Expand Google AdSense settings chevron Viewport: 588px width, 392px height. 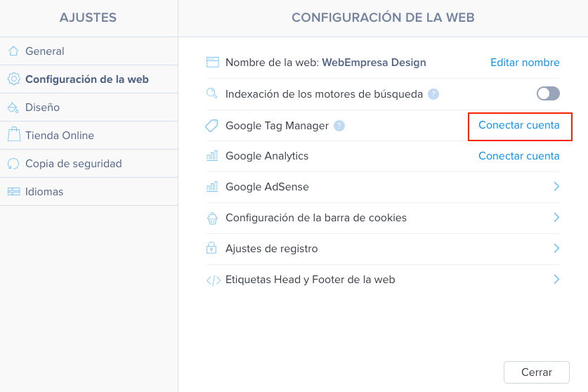(x=556, y=186)
